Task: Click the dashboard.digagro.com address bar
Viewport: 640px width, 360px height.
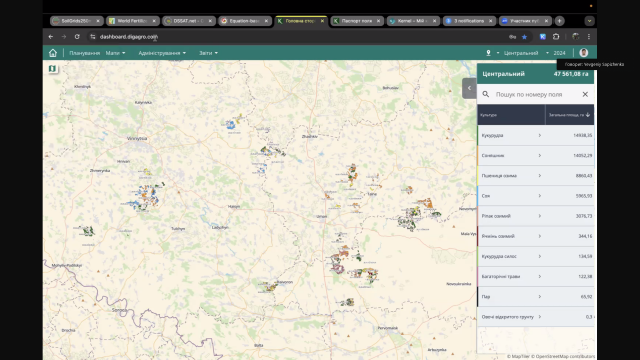Action: coord(129,37)
